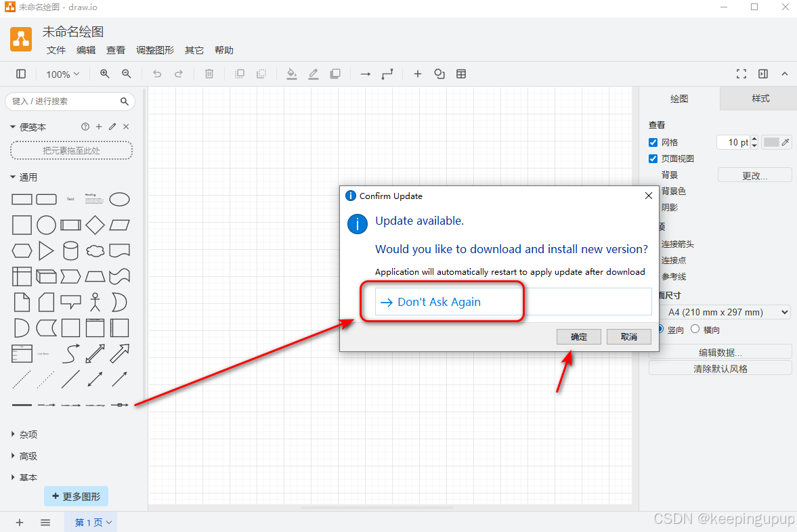The image size is (797, 532).
Task: Select the cloud shape in 通用 palette
Action: [95, 250]
